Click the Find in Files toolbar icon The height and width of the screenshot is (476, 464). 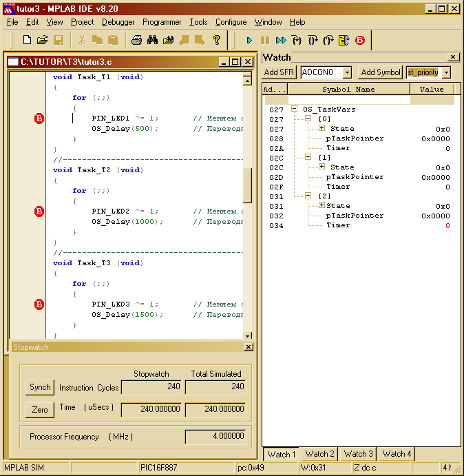(168, 40)
